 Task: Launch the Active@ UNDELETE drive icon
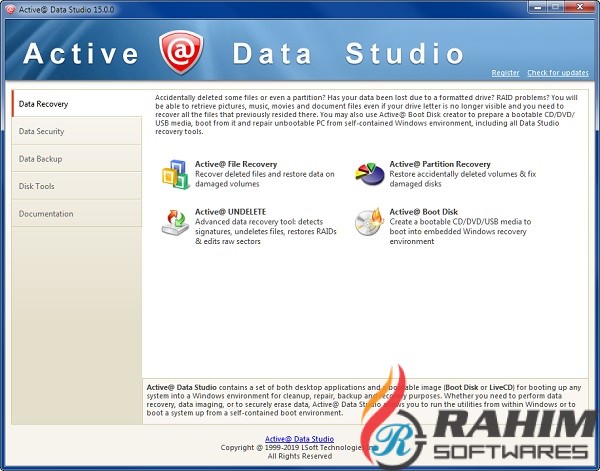point(175,222)
